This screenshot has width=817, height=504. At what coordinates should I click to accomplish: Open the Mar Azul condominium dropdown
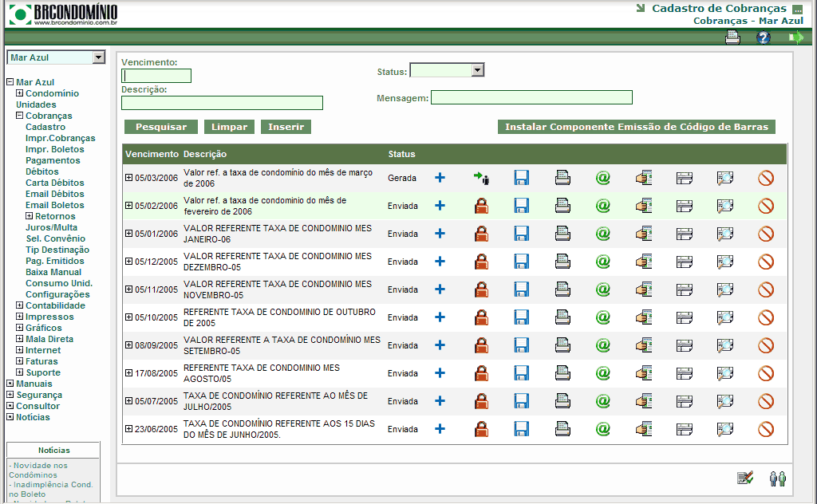98,57
